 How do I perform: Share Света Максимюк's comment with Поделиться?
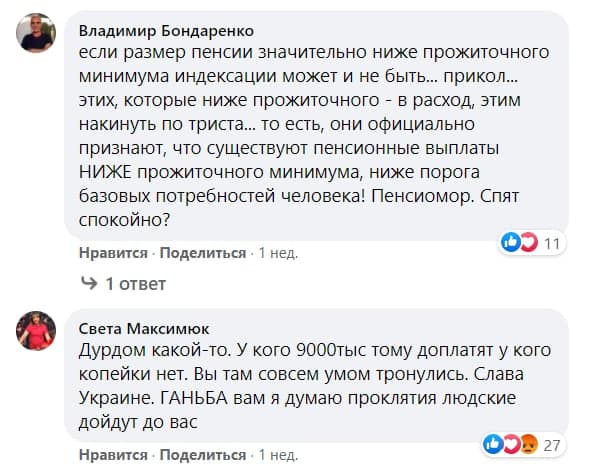point(203,456)
